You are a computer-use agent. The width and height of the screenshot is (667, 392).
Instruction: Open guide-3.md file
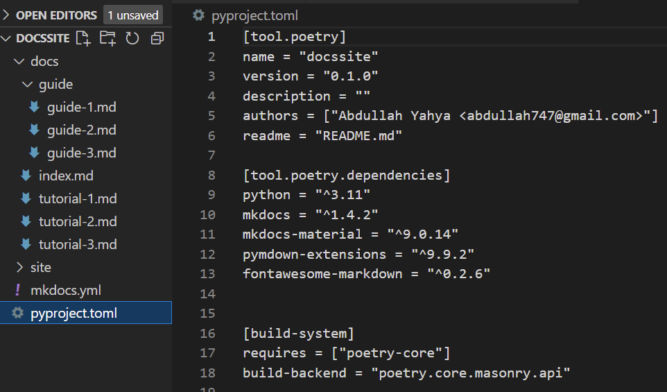[82, 153]
